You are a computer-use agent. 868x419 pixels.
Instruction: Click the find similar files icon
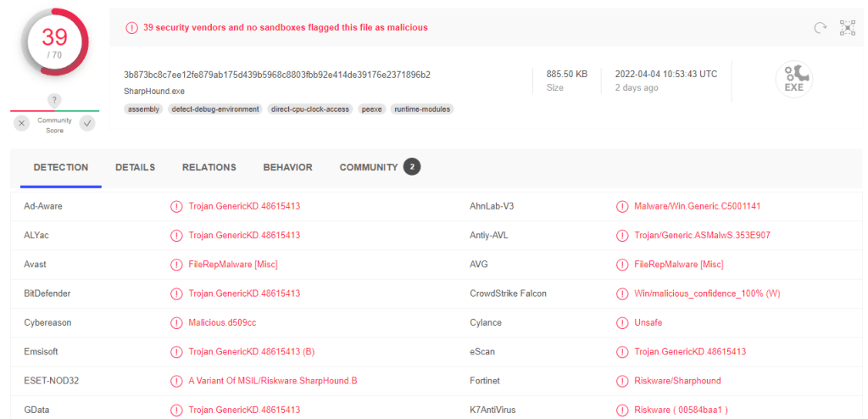click(x=847, y=27)
